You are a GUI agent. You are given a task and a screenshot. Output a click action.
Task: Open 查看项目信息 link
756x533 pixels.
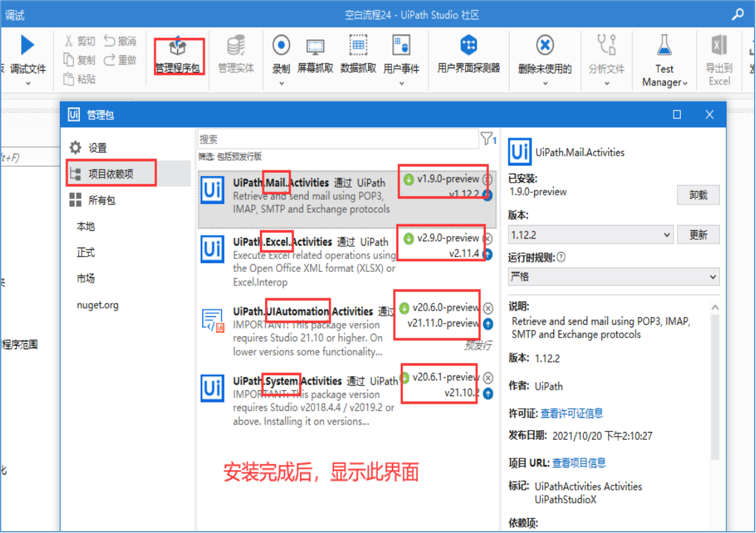click(579, 463)
